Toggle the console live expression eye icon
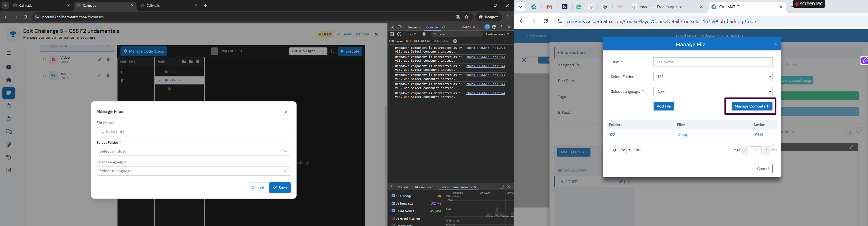The image size is (868, 226). coord(424,34)
